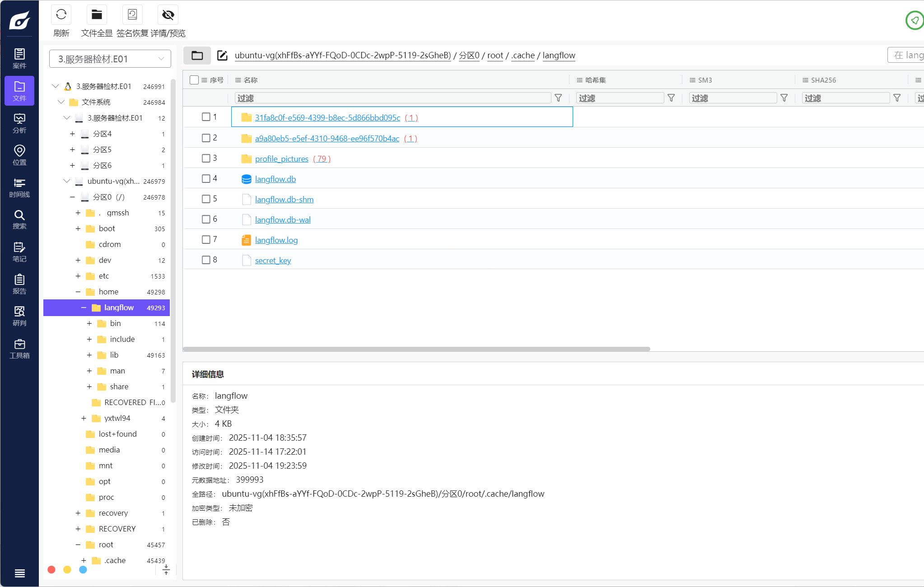Click the file list horizontal scrollbar

point(415,349)
